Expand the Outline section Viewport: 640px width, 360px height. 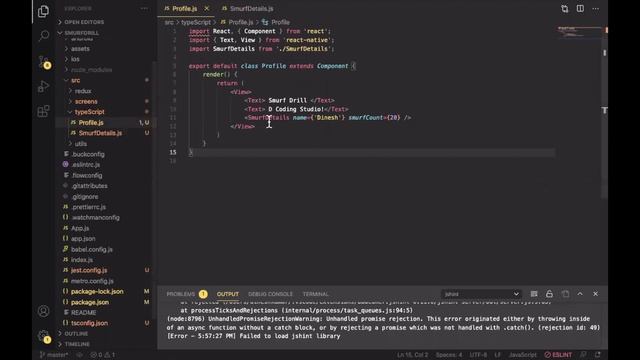click(x=76, y=333)
